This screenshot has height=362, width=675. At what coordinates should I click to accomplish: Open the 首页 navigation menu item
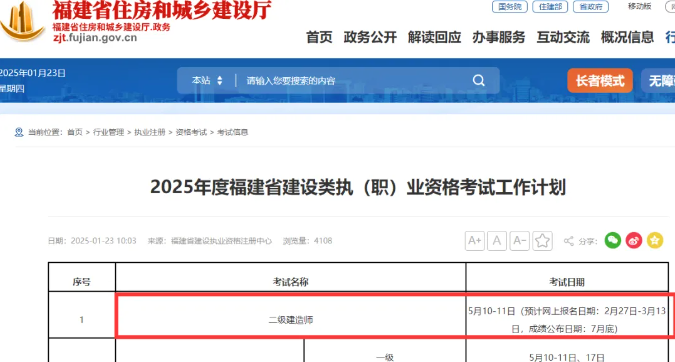point(319,37)
